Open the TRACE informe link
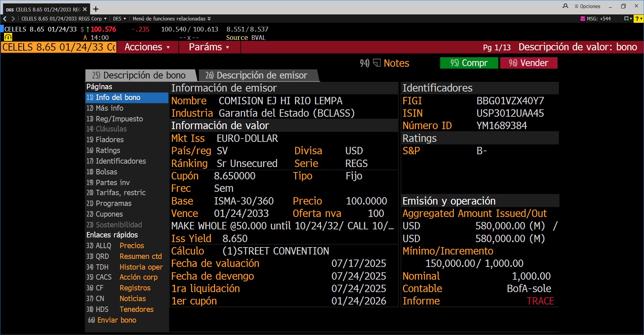The image size is (644, 335). pos(540,301)
